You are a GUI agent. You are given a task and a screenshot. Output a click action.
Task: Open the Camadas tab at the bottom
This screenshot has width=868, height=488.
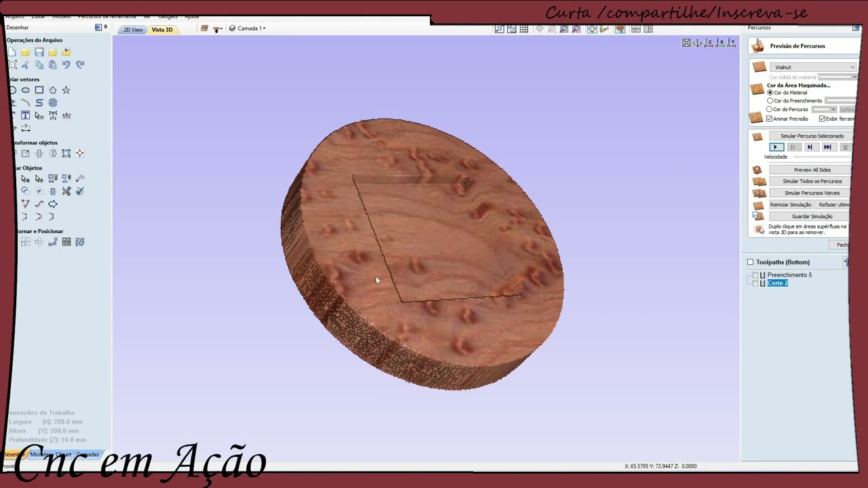point(88,455)
